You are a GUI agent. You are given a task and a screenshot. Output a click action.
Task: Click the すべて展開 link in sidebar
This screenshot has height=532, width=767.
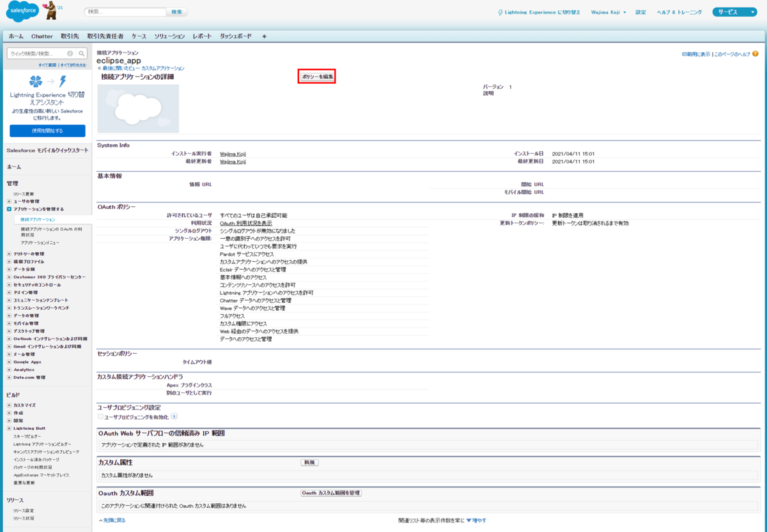[47, 65]
